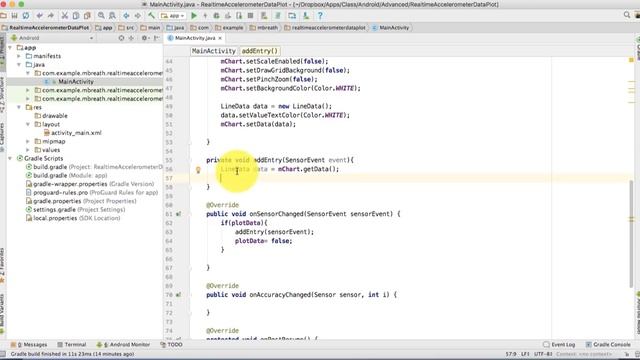Collapse the Gradle Scripts node arrow
Screen dimensions: 640x360
click(10, 158)
